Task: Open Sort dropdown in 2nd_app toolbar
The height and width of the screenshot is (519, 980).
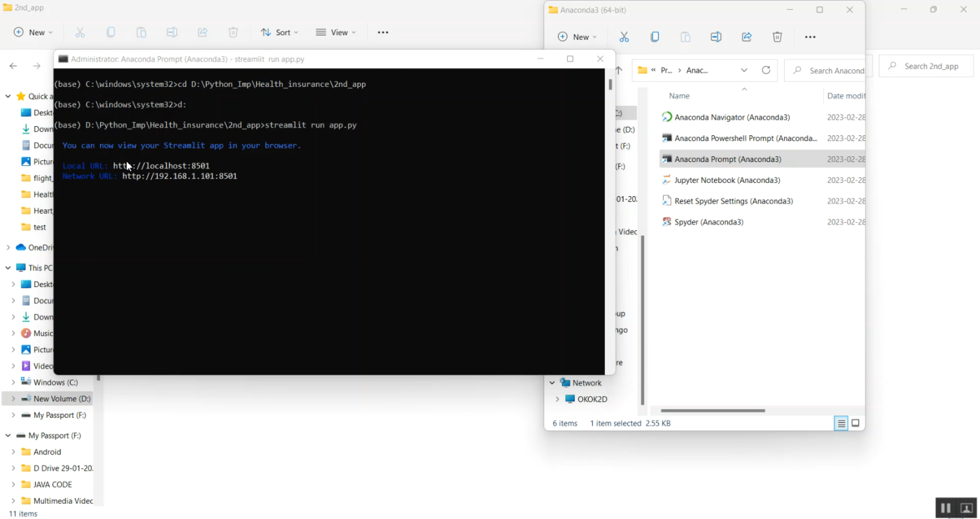Action: 279,33
